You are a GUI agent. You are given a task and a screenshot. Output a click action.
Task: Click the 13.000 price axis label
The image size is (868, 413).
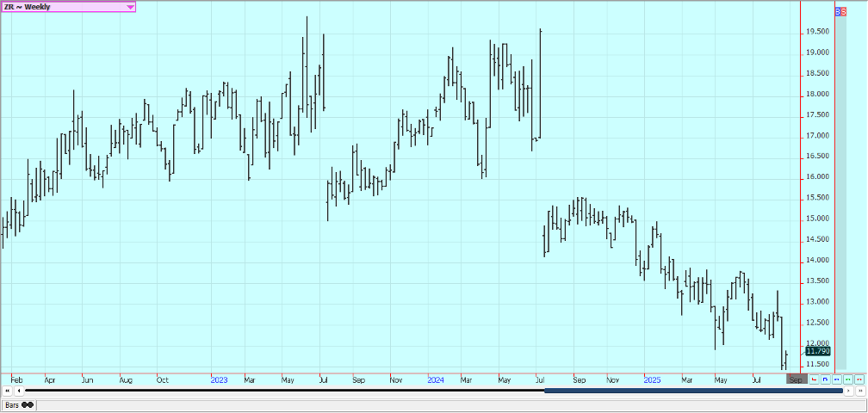(x=817, y=302)
